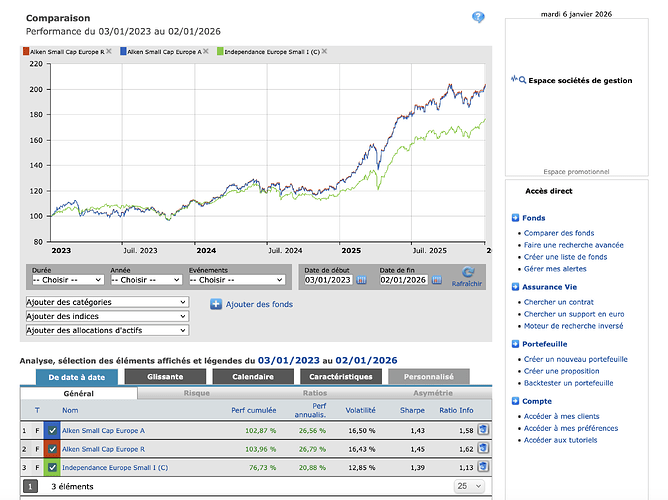Image resolution: width=668 pixels, height=500 pixels.
Task: Sort by Ratio Info column header
Action: click(x=456, y=410)
